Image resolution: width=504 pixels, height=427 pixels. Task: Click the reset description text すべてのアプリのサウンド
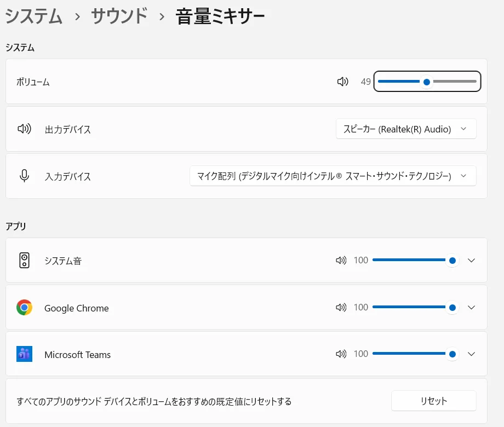[154, 401]
